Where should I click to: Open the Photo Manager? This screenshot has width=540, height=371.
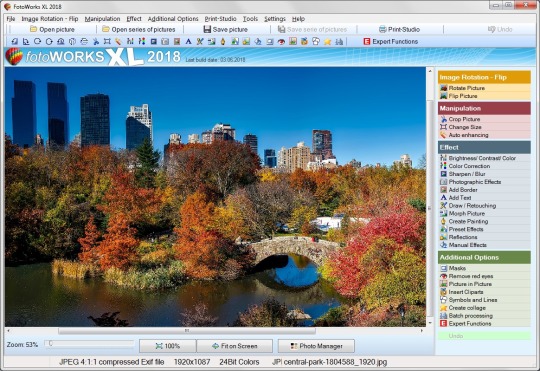tap(316, 346)
